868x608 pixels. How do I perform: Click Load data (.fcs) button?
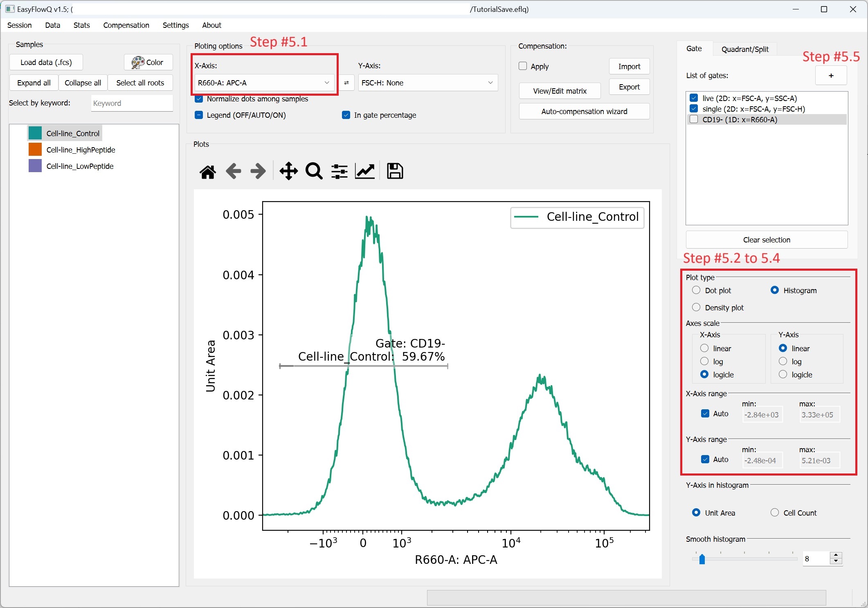tap(46, 63)
